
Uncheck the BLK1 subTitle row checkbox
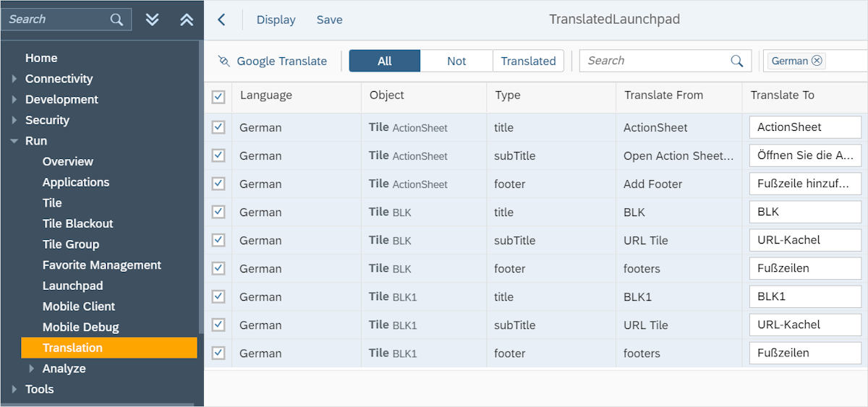tap(218, 325)
